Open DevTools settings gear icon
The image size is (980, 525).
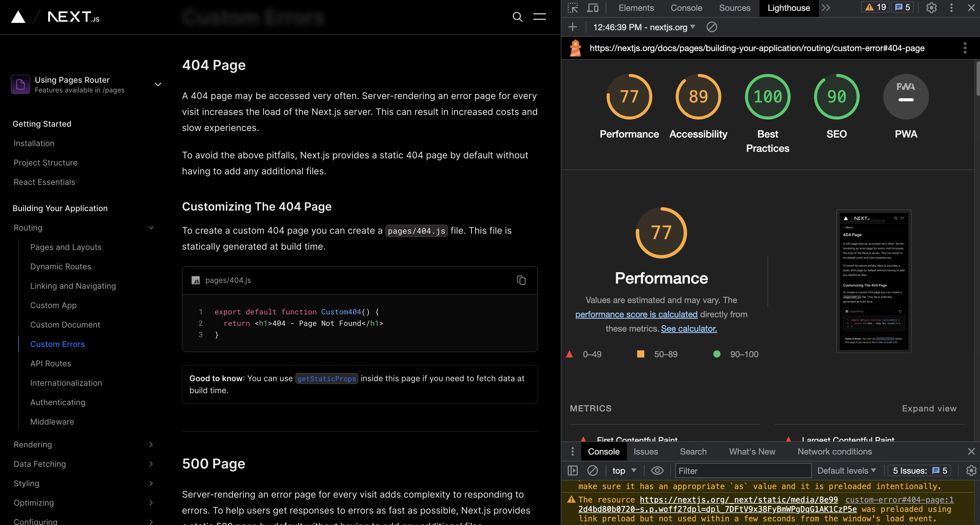click(931, 8)
